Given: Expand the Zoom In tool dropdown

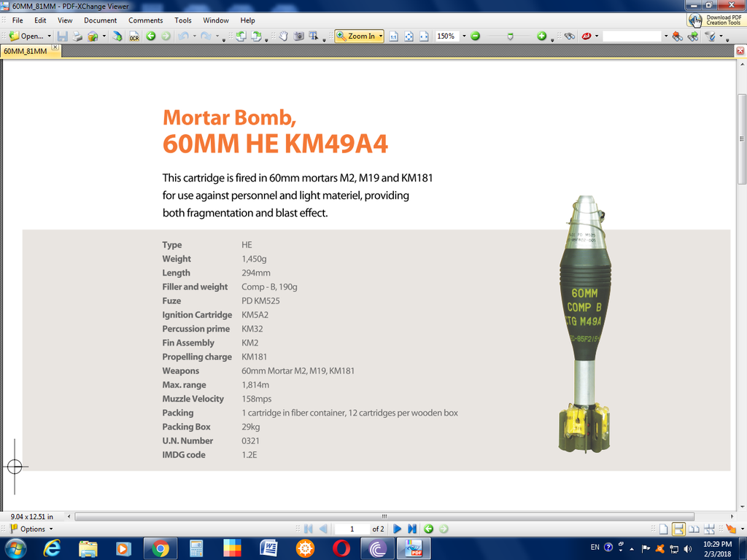Looking at the screenshot, I should tap(381, 36).
